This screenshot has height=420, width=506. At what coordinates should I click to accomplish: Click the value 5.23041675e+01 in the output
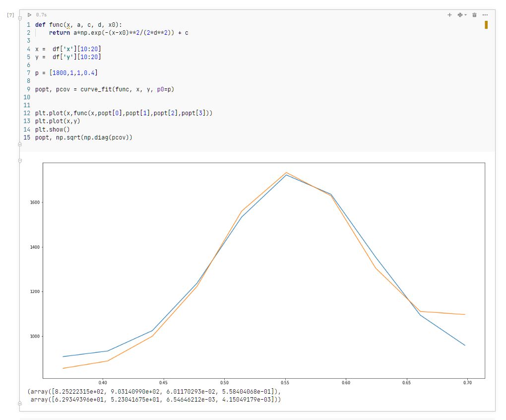(x=135, y=399)
